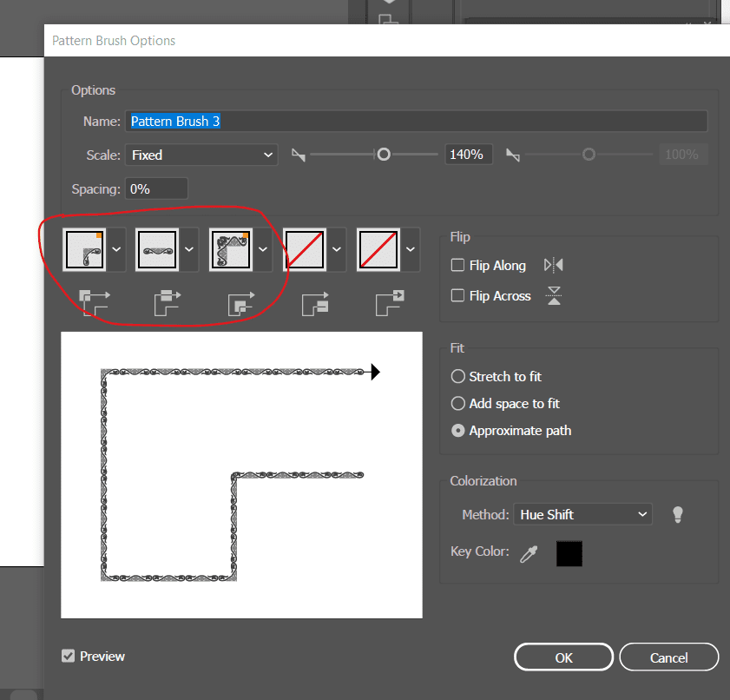Click the minimum scale icon beside slider
The width and height of the screenshot is (730, 700).
[299, 155]
